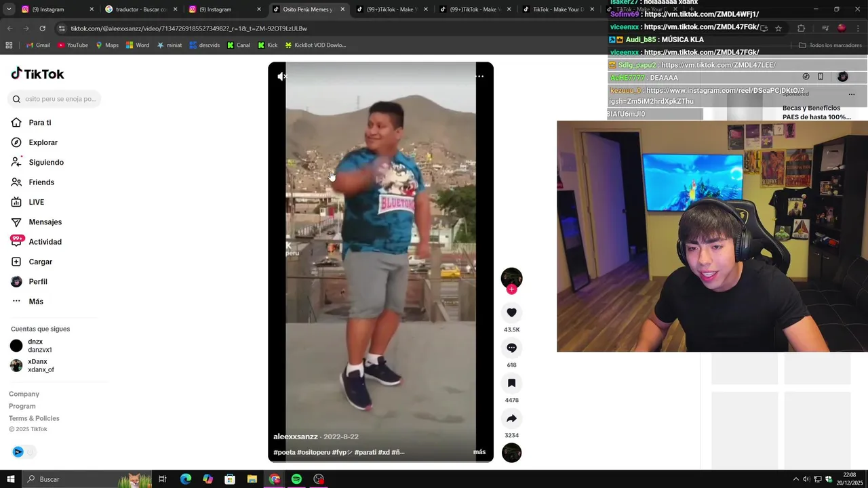
Task: Open the Company footer link
Action: tap(24, 394)
